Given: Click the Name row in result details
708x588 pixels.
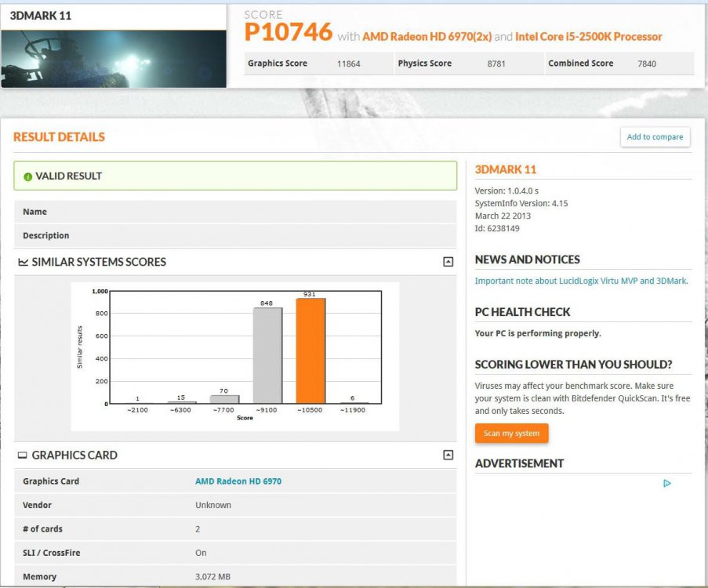Looking at the screenshot, I should 235,212.
